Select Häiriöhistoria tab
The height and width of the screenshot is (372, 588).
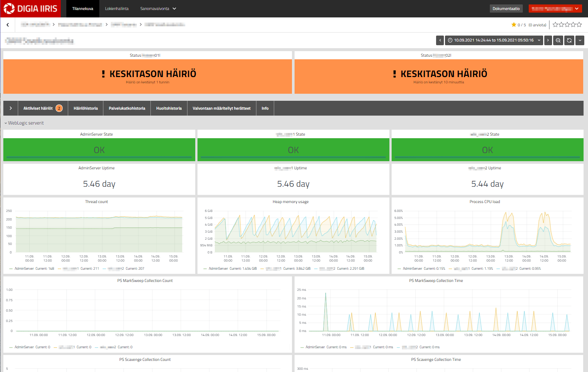pos(86,108)
